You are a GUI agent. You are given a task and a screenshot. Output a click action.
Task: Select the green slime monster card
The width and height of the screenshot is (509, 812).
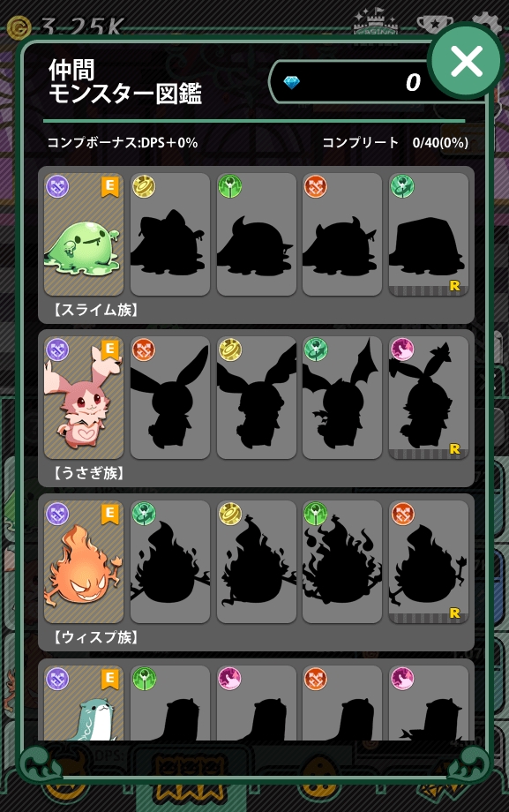pyautogui.click(x=84, y=235)
